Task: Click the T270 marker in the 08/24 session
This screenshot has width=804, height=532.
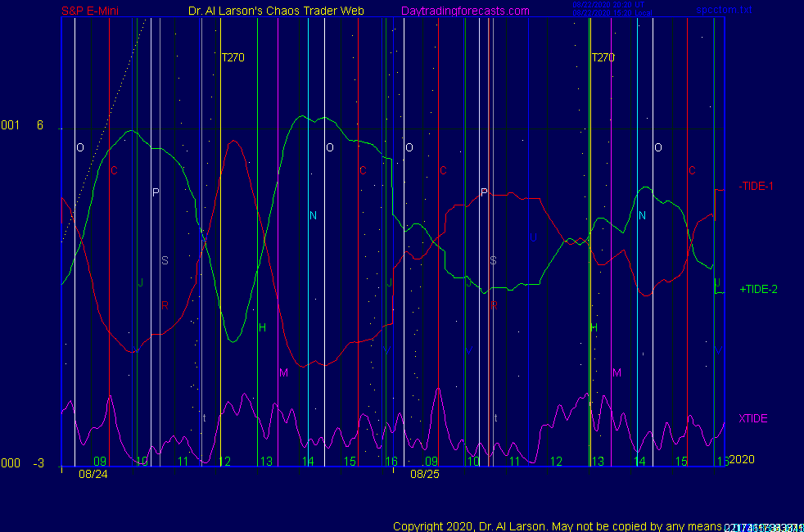Action: [x=233, y=57]
